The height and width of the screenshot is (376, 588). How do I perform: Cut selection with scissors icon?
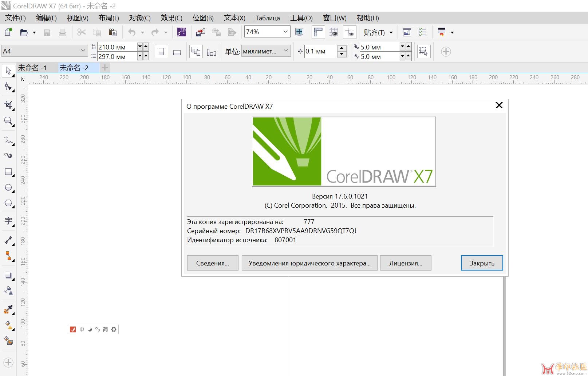(82, 32)
